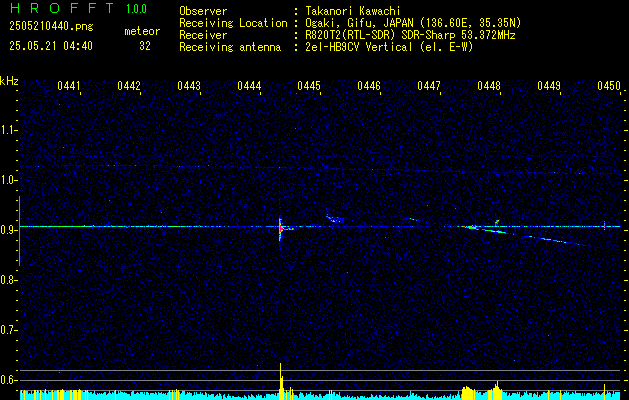Click time marker 0442
This screenshot has width=629, height=400.
click(x=129, y=86)
